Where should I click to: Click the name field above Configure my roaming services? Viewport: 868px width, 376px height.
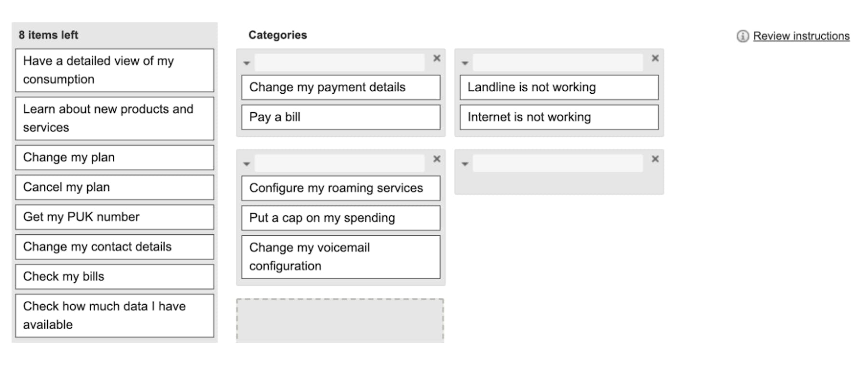coord(339,163)
